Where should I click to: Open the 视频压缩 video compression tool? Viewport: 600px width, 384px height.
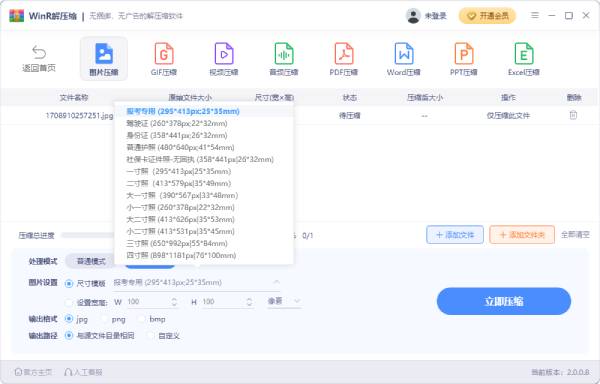[x=224, y=59]
